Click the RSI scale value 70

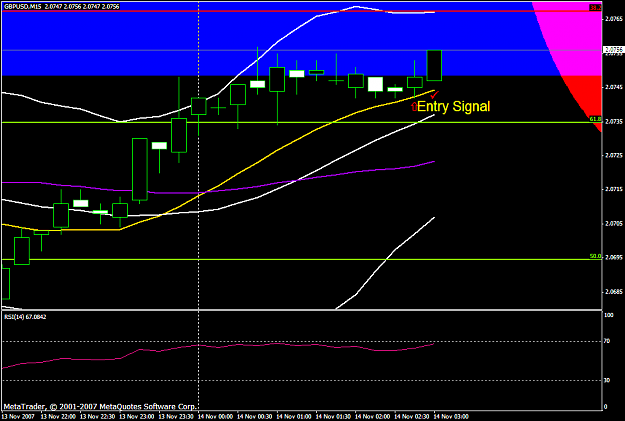tap(607, 341)
